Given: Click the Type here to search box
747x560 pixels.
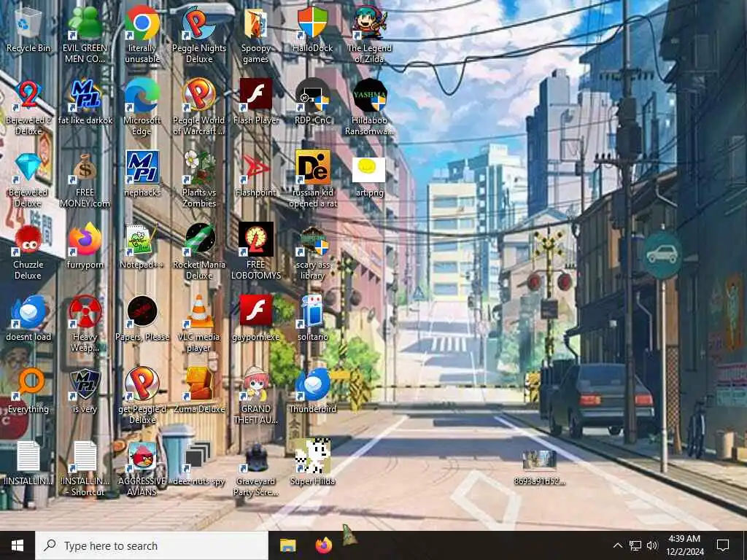Looking at the screenshot, I should [x=152, y=545].
